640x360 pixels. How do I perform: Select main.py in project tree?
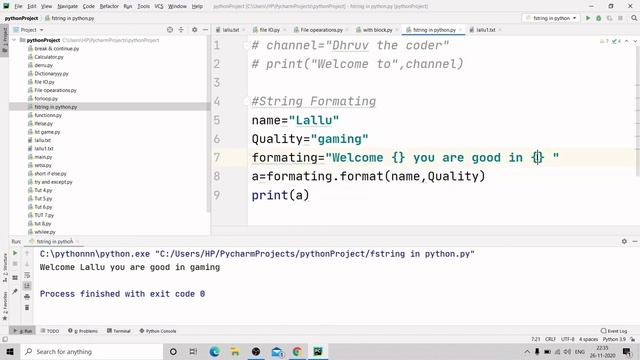click(x=43, y=157)
